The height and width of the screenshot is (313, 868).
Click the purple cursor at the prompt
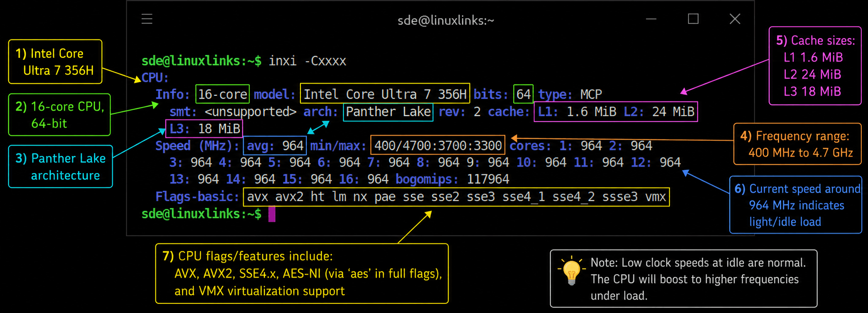click(x=272, y=214)
